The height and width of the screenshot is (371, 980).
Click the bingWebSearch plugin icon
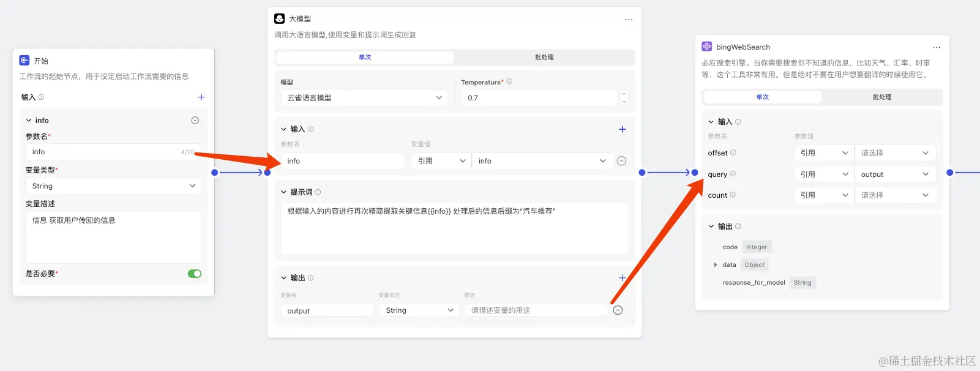[x=707, y=47]
